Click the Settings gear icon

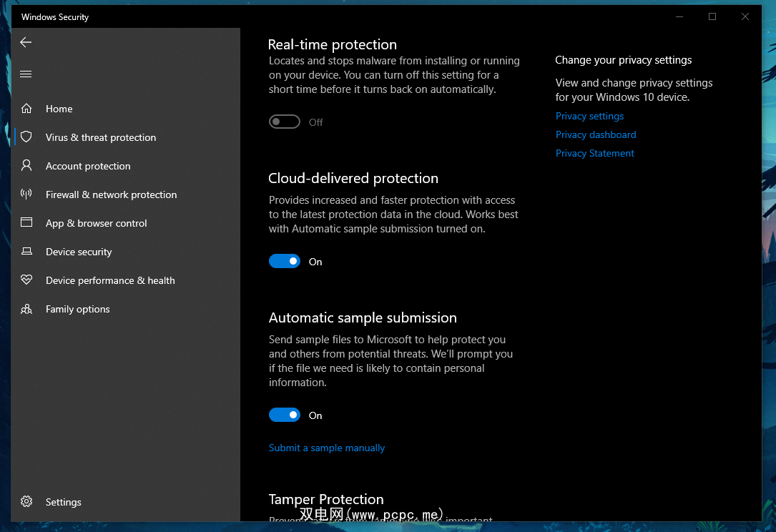(26, 501)
